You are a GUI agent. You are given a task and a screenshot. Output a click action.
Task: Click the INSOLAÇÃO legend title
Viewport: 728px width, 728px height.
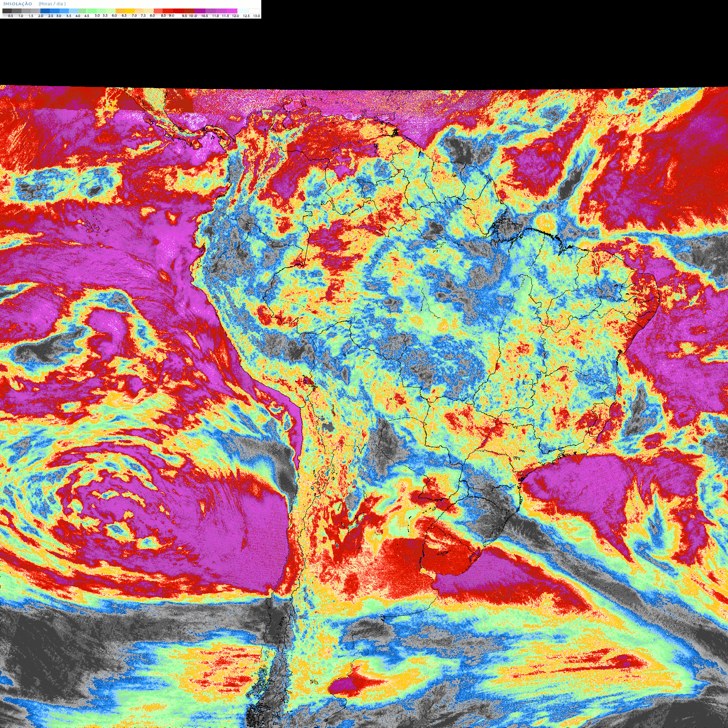[x=18, y=4]
